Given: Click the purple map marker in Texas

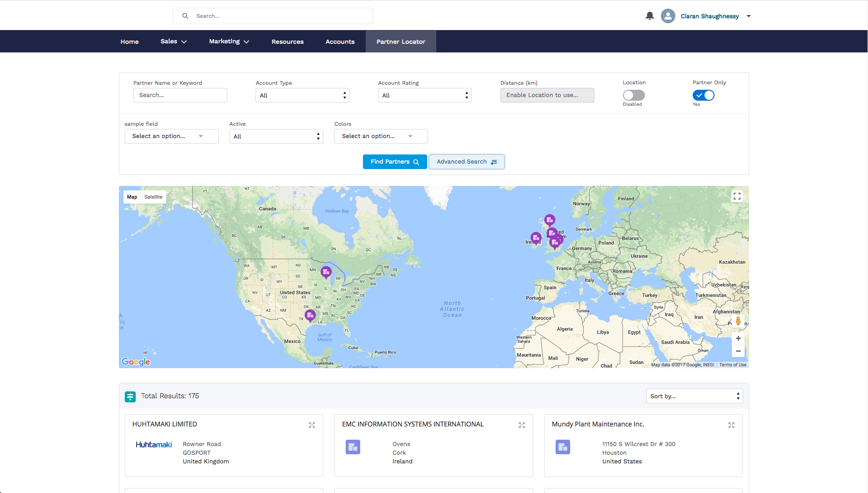Looking at the screenshot, I should (310, 315).
